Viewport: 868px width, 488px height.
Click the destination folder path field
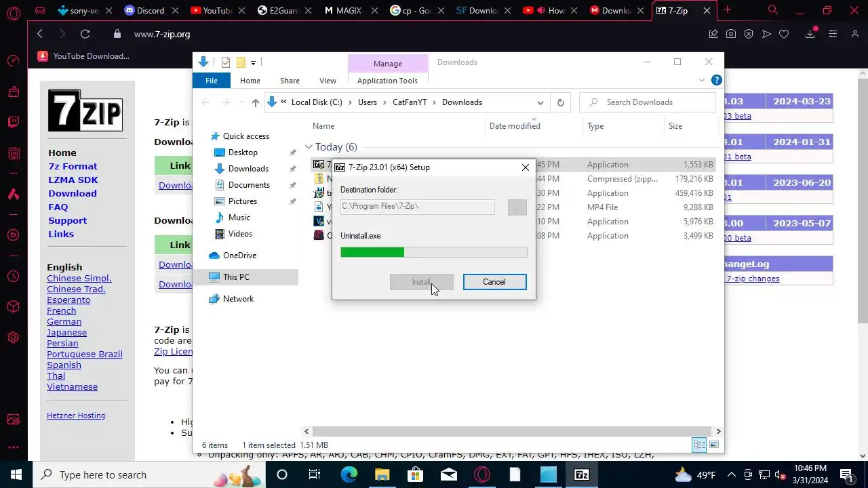[418, 207]
